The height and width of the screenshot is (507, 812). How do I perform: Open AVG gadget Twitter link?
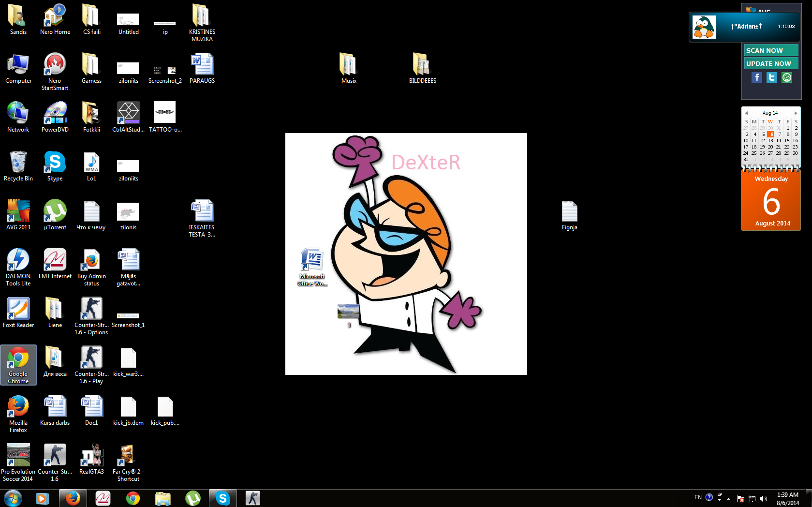click(x=772, y=77)
